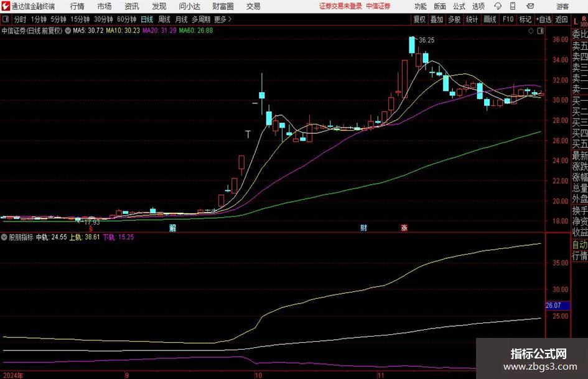Viewport: 588px width, 379px height.
Task: Open the 公式 menu
Action: [459, 6]
